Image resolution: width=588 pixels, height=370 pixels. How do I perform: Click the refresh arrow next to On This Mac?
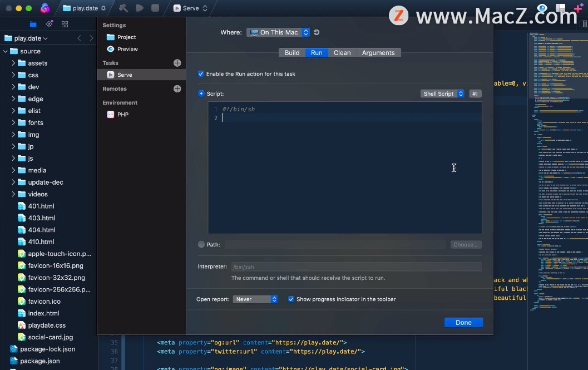click(x=317, y=32)
